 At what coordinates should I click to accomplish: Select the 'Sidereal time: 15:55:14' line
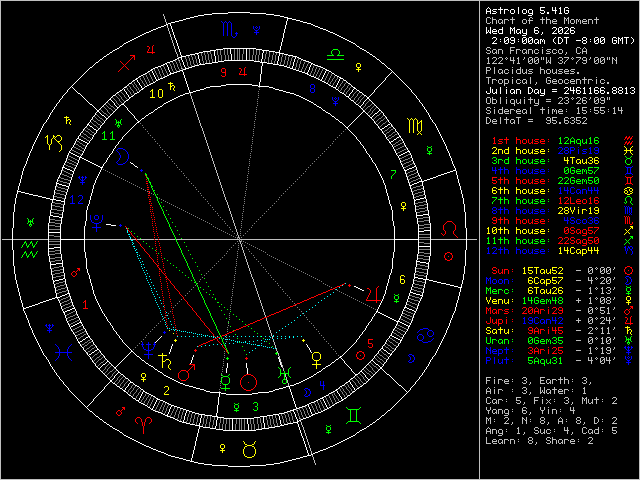(x=554, y=111)
